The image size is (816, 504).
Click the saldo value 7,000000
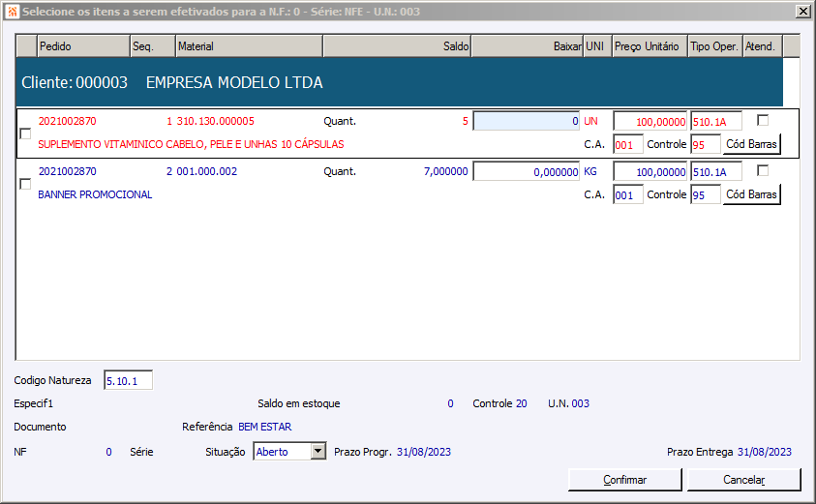click(446, 171)
